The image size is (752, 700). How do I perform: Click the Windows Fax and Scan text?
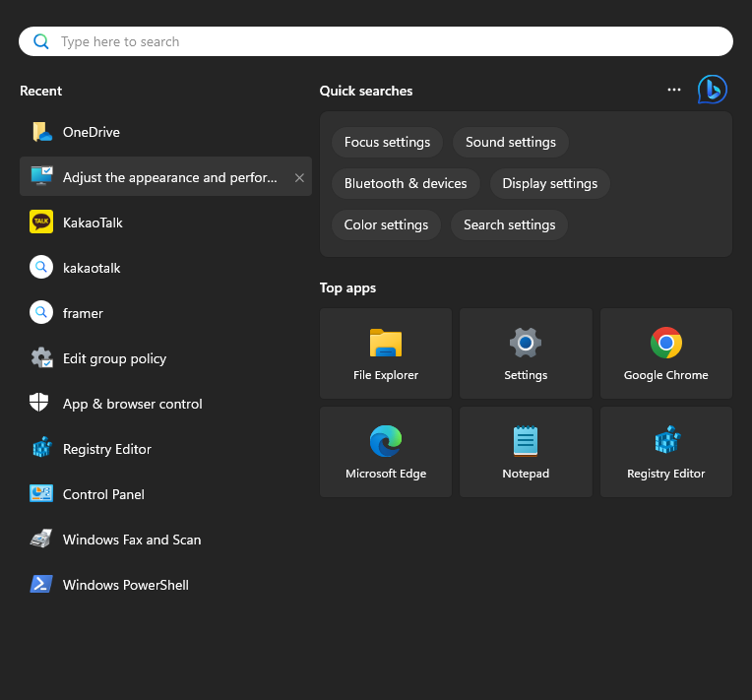tap(132, 540)
